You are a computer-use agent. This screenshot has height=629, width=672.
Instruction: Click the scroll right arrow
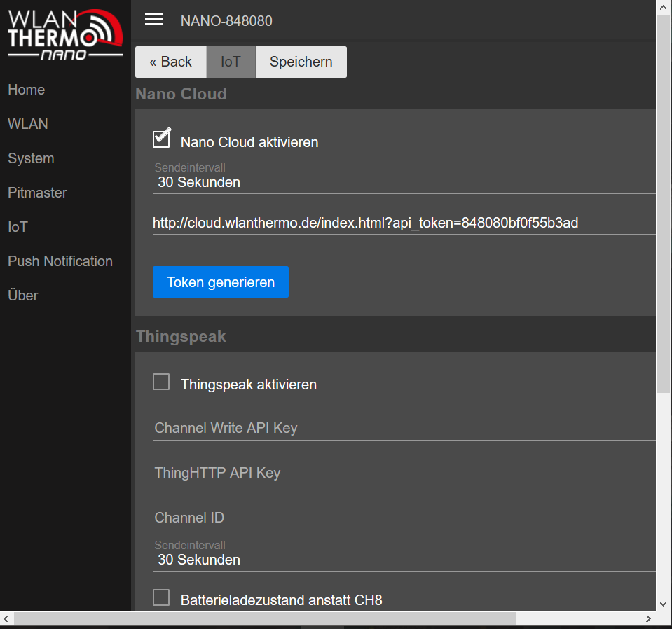coord(648,618)
